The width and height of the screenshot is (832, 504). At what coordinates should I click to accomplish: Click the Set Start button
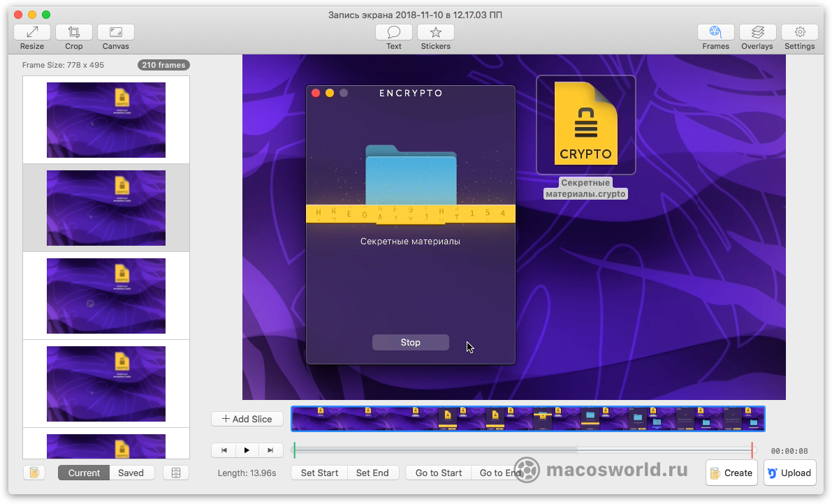pyautogui.click(x=319, y=473)
